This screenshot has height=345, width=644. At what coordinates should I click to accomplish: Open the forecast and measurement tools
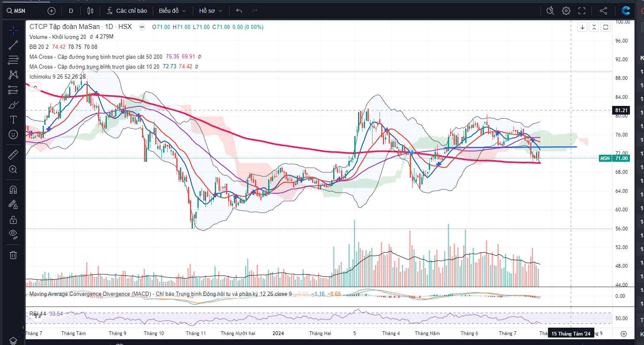click(13, 90)
